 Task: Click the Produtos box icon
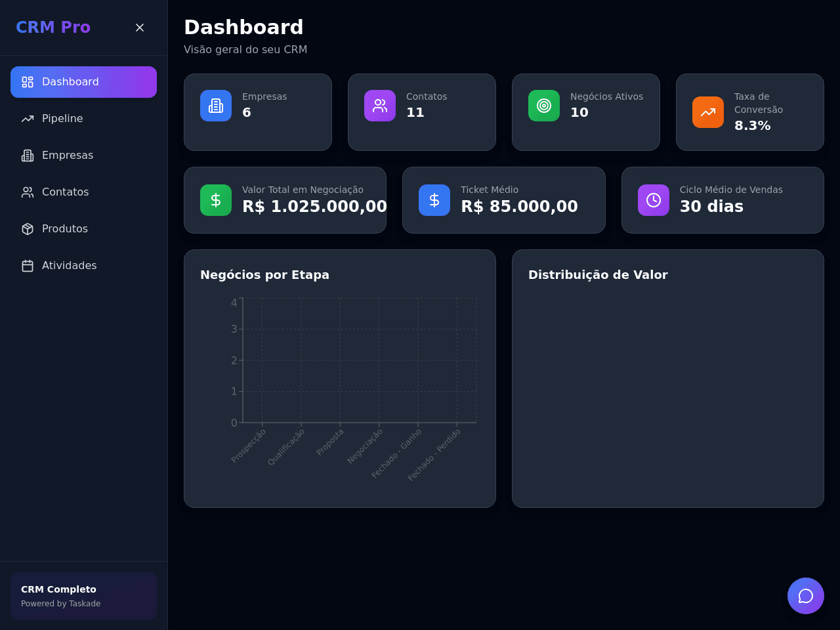[28, 229]
